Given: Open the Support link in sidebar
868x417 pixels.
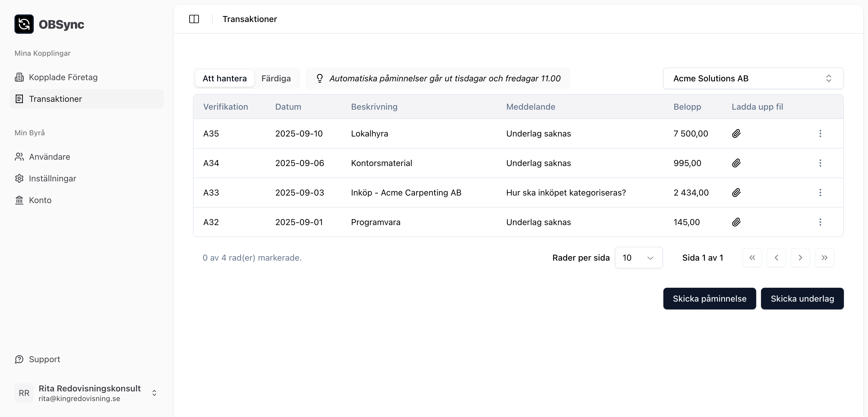Looking at the screenshot, I should coord(44,359).
